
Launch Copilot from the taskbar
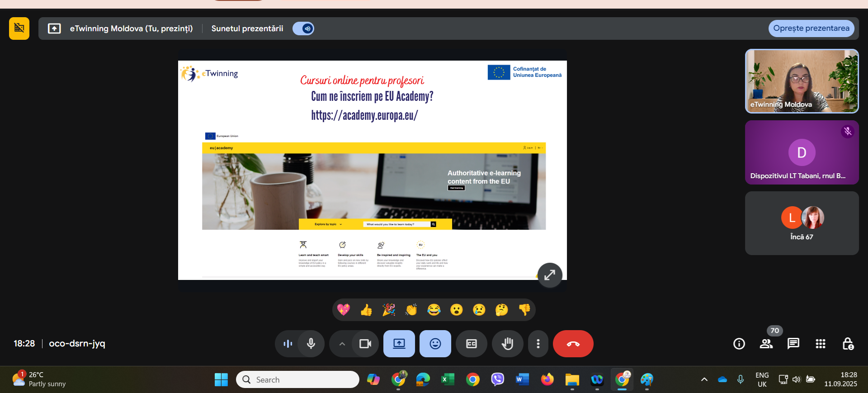[373, 379]
